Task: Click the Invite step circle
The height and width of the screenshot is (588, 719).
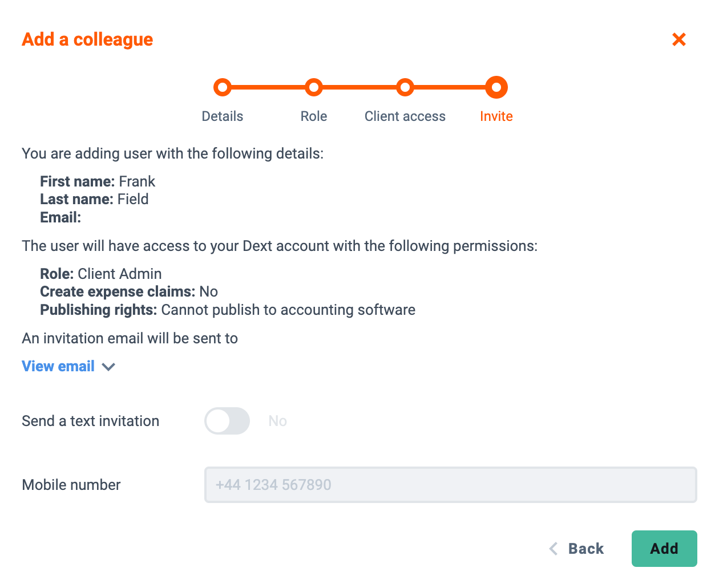Action: tap(496, 87)
